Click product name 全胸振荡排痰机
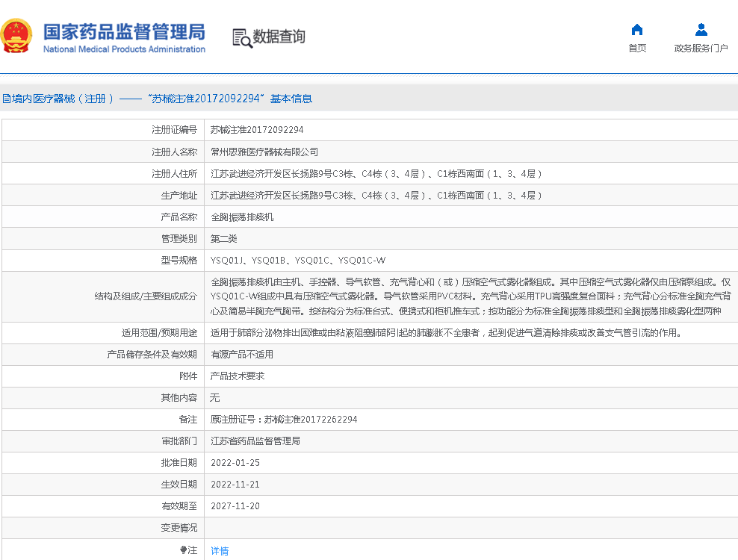The height and width of the screenshot is (560, 738). pos(242,217)
